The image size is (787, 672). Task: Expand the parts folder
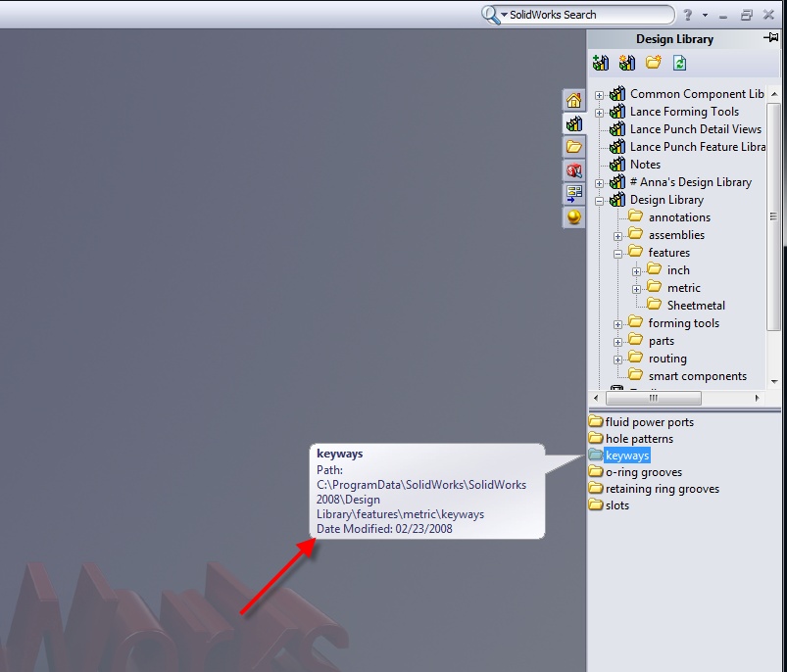[x=617, y=342]
